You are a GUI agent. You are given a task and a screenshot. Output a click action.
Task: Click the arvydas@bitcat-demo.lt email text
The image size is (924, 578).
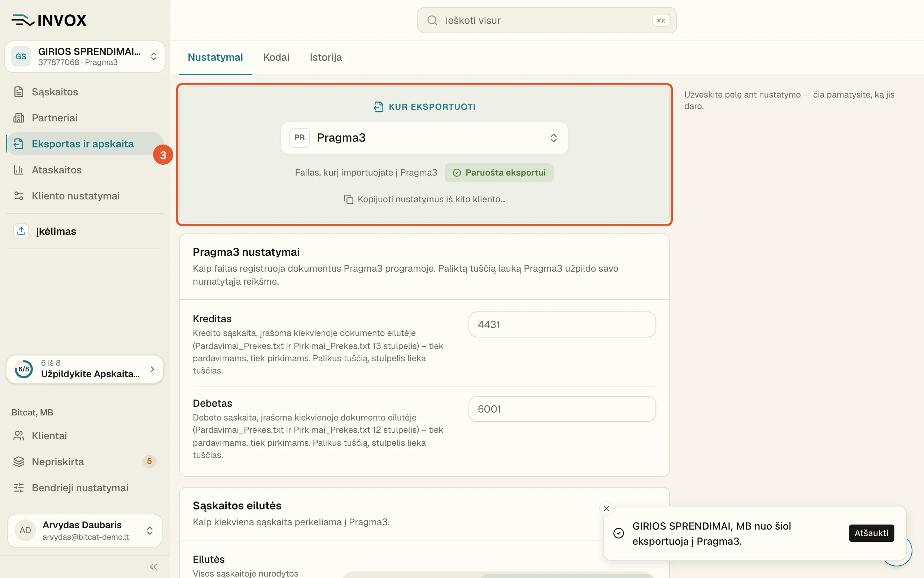click(x=86, y=537)
